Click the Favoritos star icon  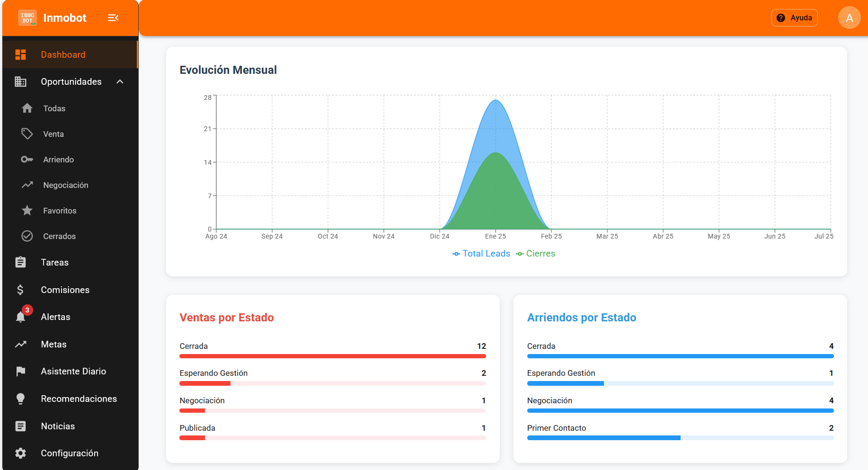pyautogui.click(x=27, y=211)
